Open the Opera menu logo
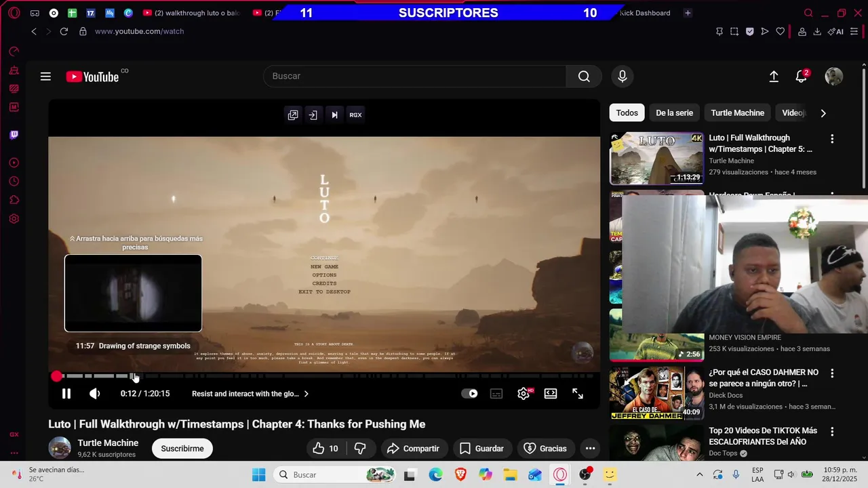Screen dimensions: 868x488 pyautogui.click(x=14, y=13)
